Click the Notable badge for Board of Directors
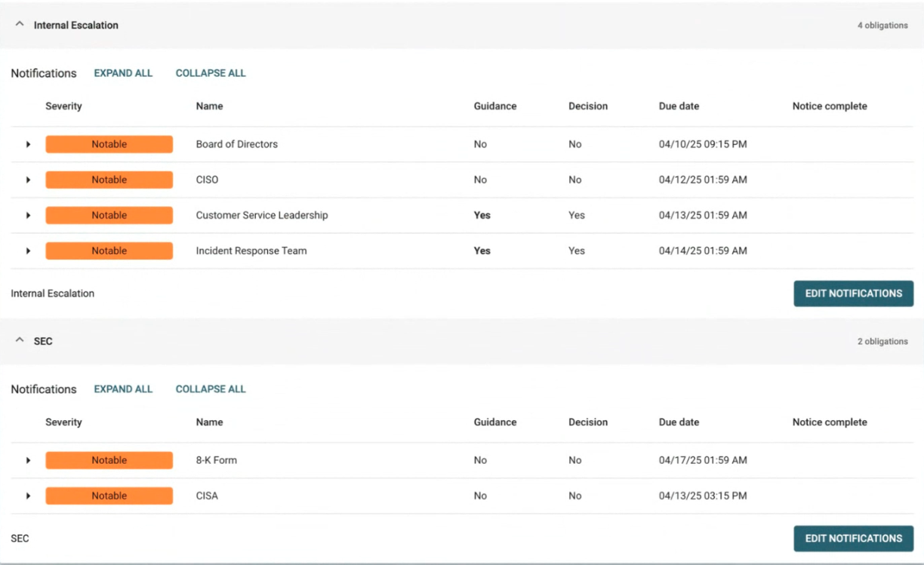Image resolution: width=924 pixels, height=565 pixels. (109, 144)
